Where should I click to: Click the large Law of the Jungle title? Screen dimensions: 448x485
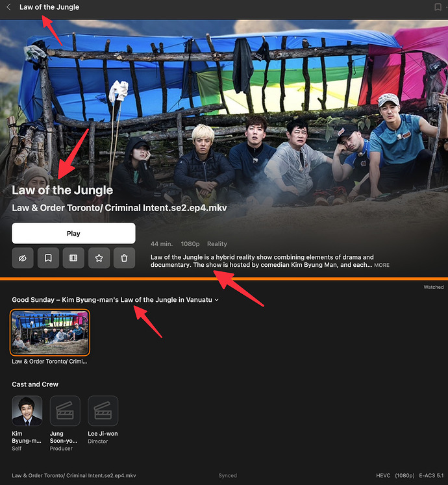pyautogui.click(x=62, y=190)
